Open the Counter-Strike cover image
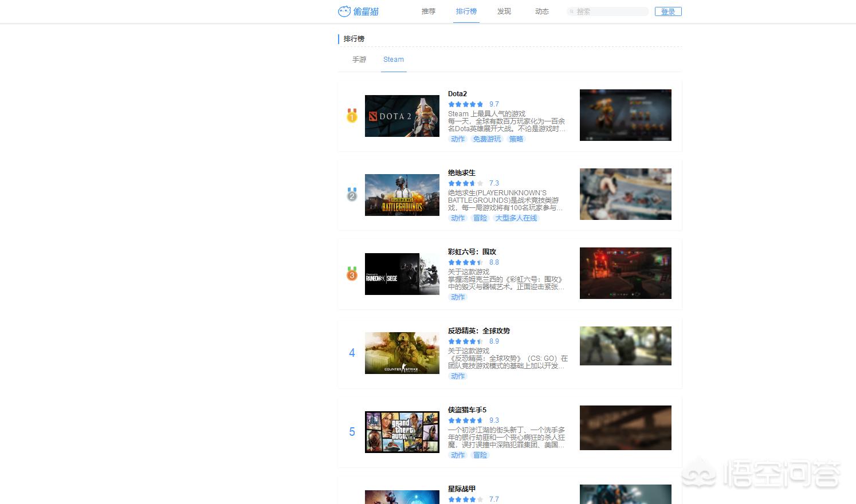This screenshot has width=856, height=504. [402, 353]
